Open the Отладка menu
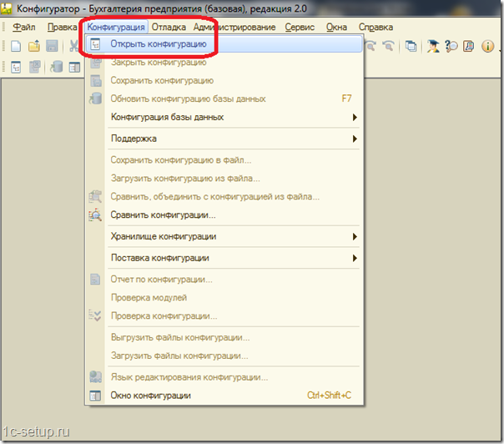The image size is (504, 444). click(x=169, y=27)
